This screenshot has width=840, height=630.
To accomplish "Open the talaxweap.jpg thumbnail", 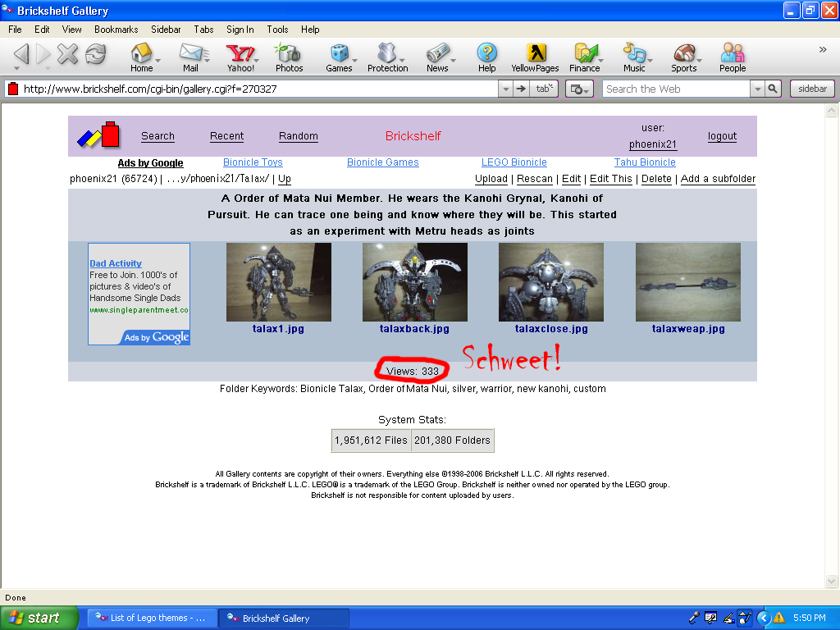I will tap(688, 282).
